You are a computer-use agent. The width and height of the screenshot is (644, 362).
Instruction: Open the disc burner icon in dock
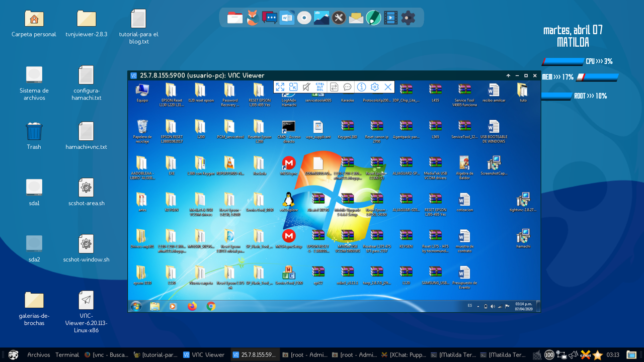coord(304,18)
